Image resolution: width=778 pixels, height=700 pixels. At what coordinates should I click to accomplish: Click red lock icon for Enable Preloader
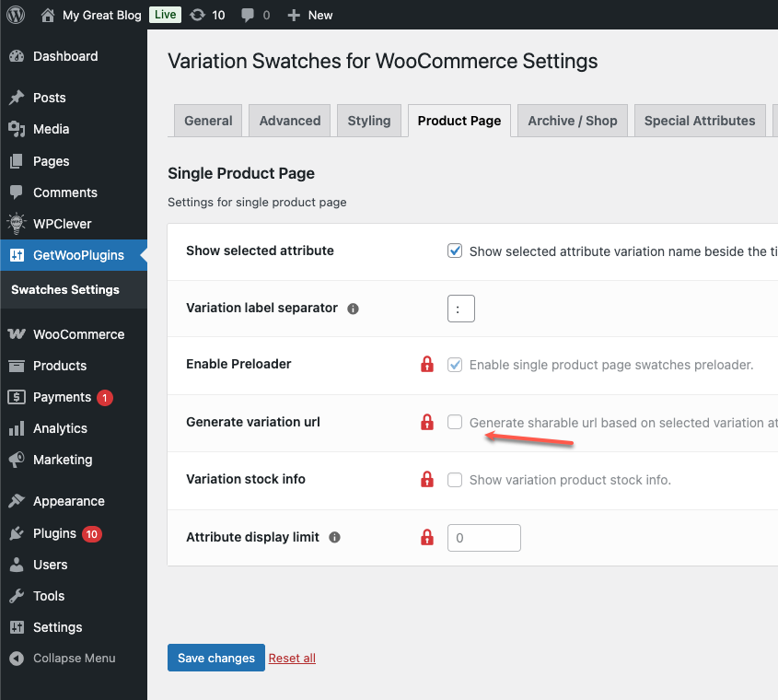[426, 365]
